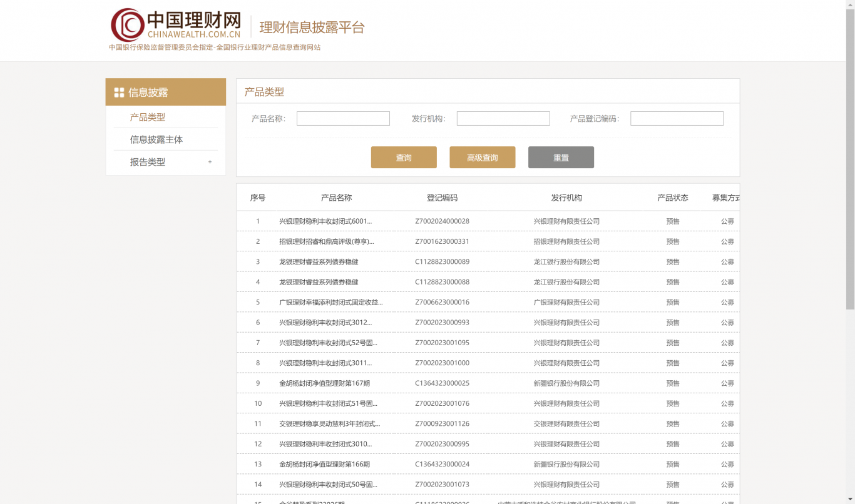
Task: Open 龙银理财睿益系列债券稳健 with code ending 0088
Action: click(319, 282)
